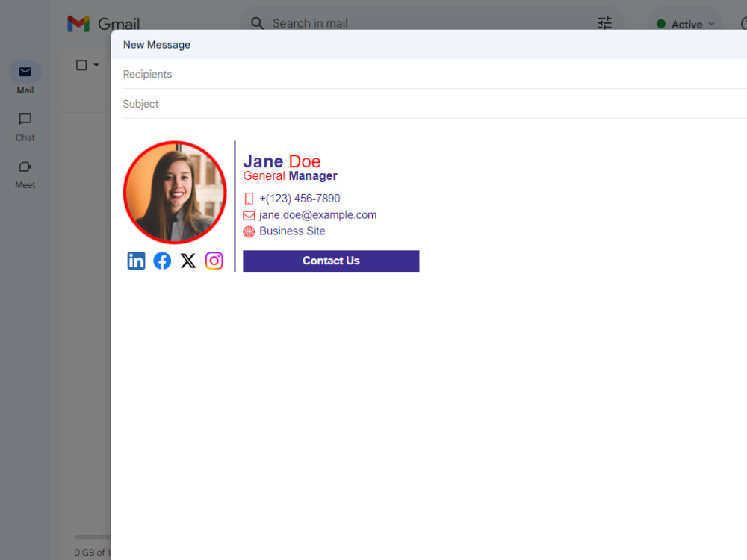
Task: Open the Facebook icon in signature
Action: (162, 261)
